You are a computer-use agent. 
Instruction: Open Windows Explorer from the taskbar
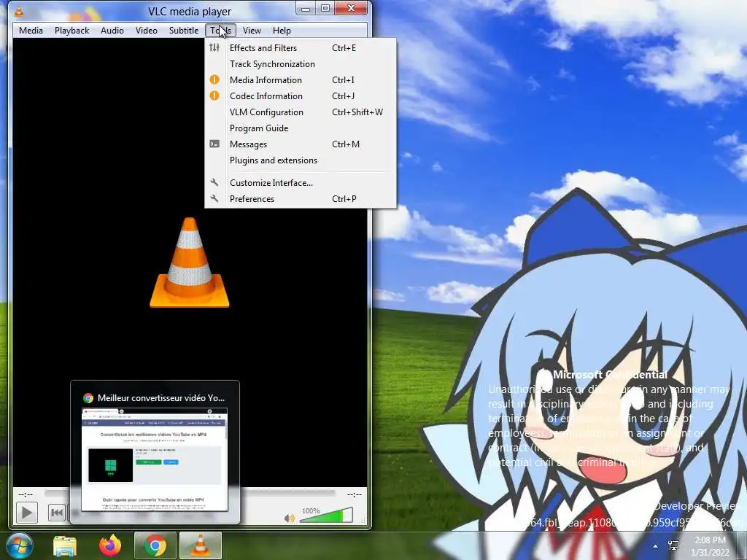65,545
